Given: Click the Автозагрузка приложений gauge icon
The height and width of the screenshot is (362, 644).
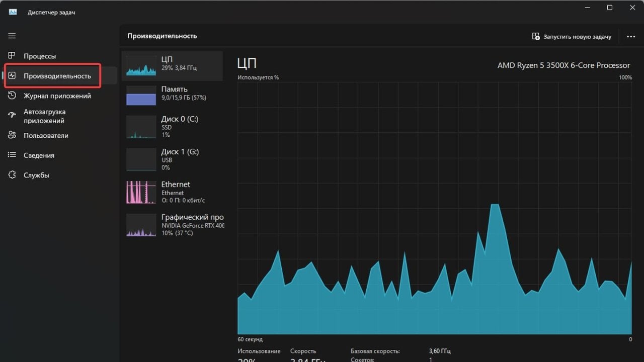Looking at the screenshot, I should coord(12,116).
